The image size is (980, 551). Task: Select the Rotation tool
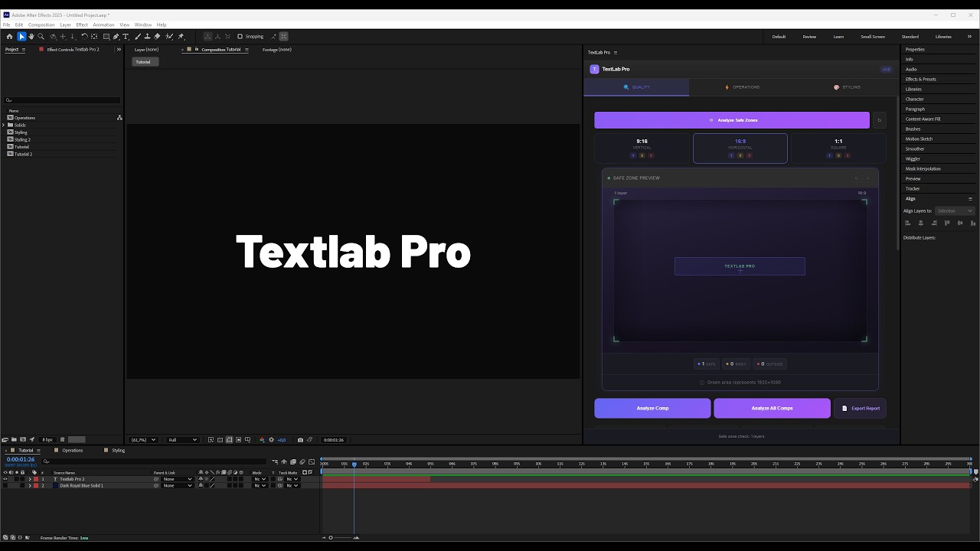(84, 37)
